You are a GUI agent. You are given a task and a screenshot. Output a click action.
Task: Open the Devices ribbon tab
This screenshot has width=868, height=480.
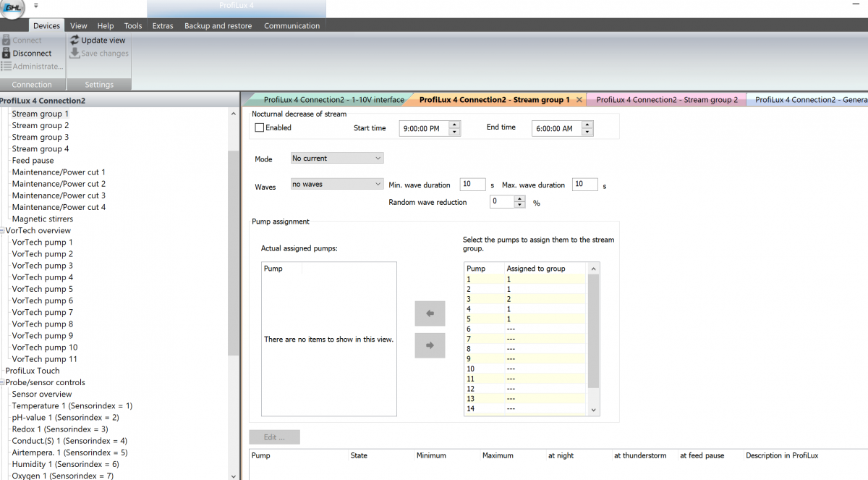[46, 25]
